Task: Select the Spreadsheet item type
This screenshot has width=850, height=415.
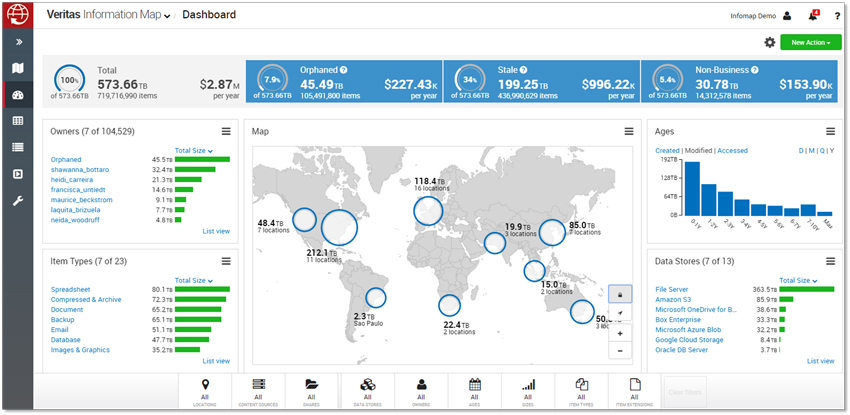Action: (70, 289)
